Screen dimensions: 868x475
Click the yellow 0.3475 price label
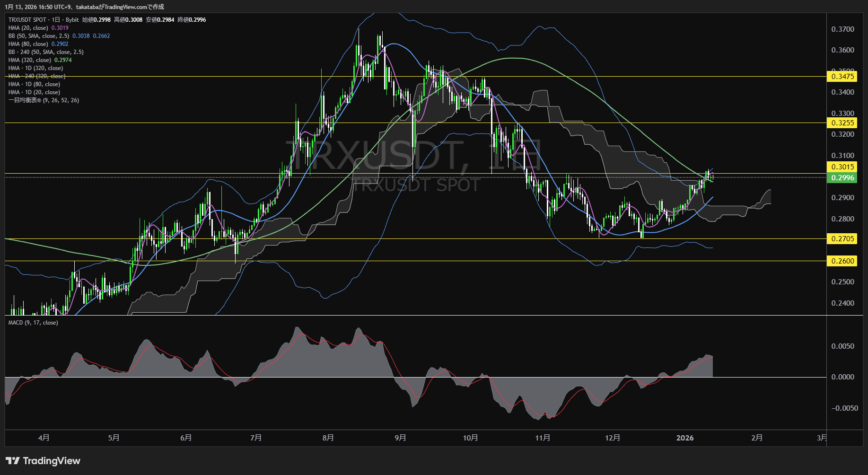point(842,77)
